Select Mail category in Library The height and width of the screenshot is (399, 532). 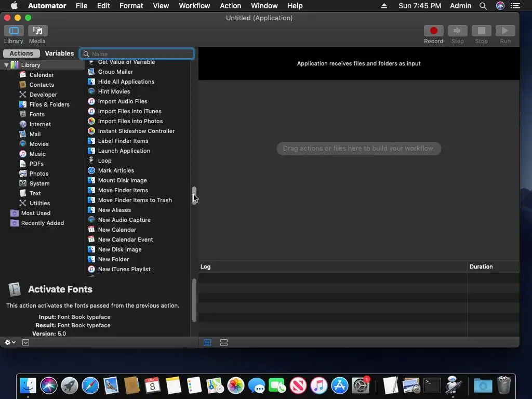point(35,134)
